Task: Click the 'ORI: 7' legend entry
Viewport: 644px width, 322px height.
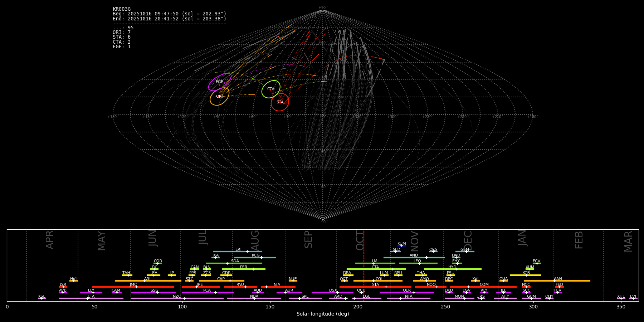Action: [x=122, y=33]
